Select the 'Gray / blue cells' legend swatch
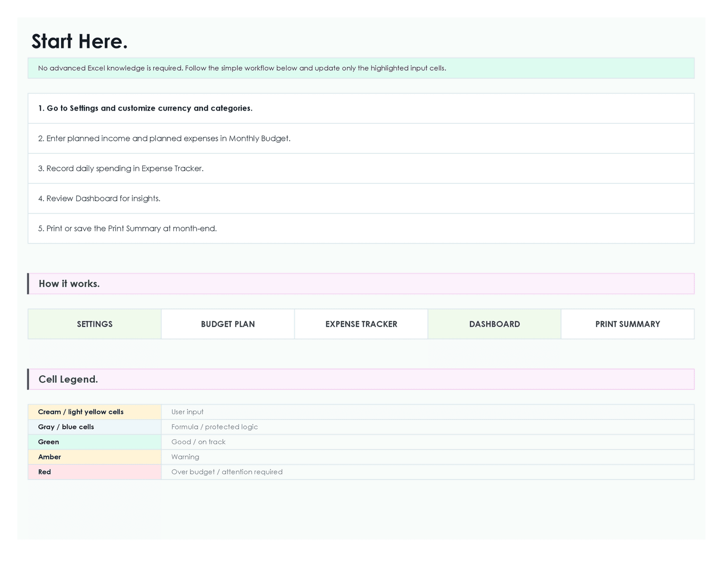The height and width of the screenshot is (563, 728). coord(95,427)
